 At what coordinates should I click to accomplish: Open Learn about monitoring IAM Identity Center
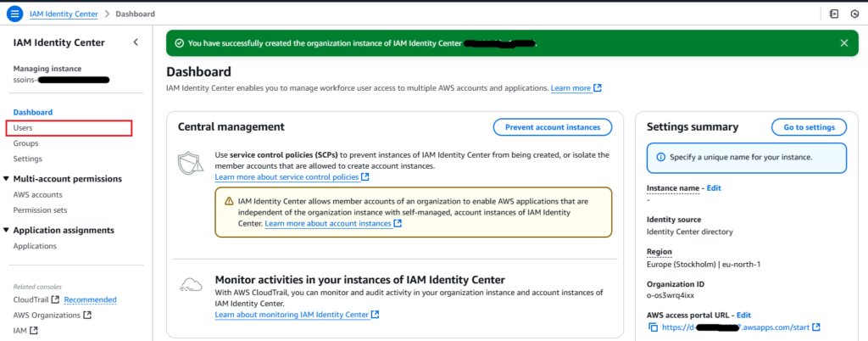(x=292, y=315)
